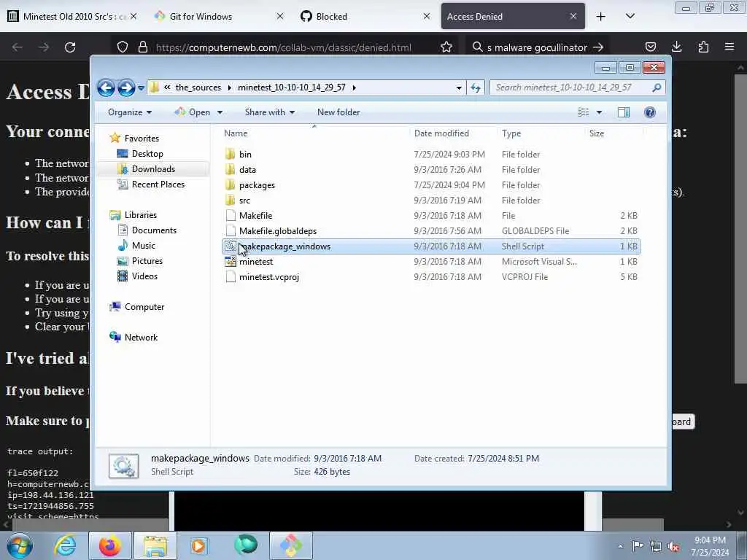Open the Organize menu
This screenshot has height=560, width=747.
tap(130, 112)
